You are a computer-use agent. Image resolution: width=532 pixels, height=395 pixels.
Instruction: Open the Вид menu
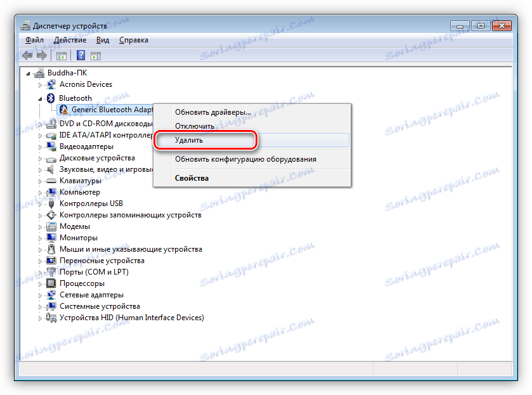(103, 40)
